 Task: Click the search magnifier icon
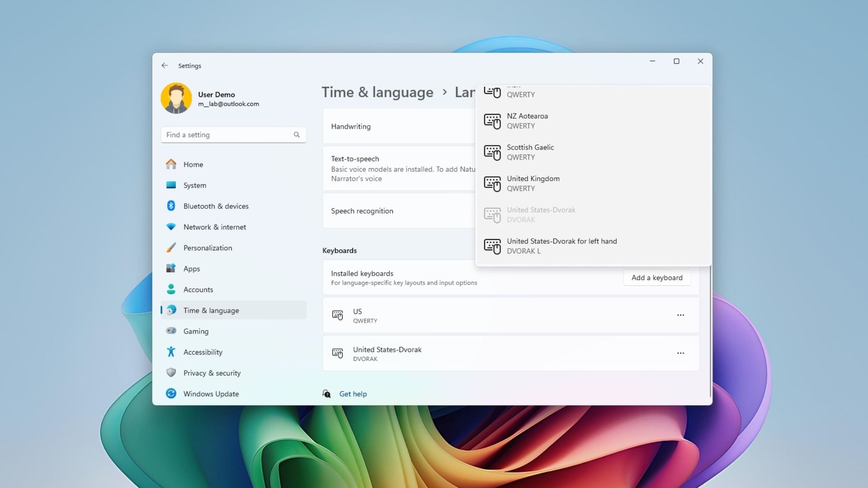[x=297, y=135]
